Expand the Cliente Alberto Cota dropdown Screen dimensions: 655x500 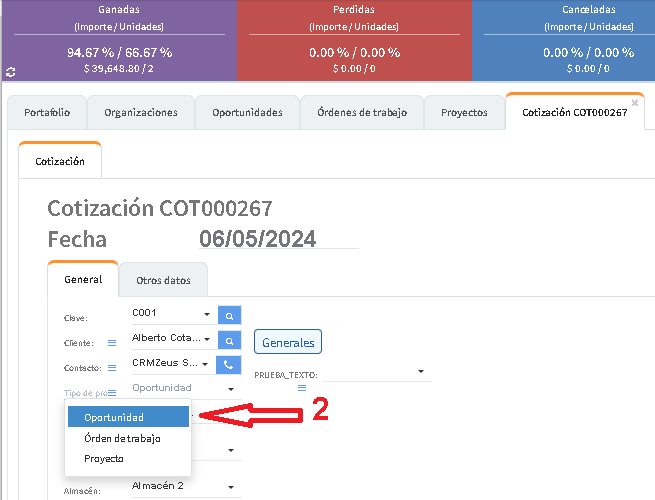[x=207, y=339]
